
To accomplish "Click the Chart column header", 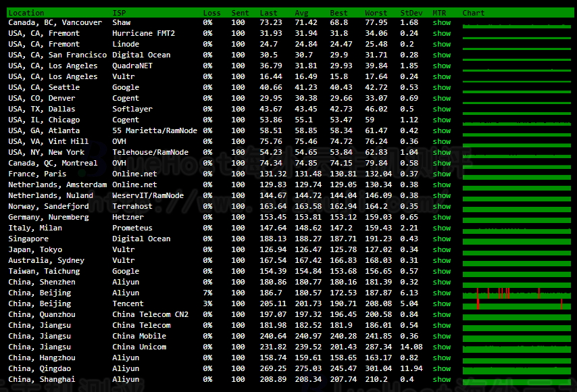I will pyautogui.click(x=473, y=13).
